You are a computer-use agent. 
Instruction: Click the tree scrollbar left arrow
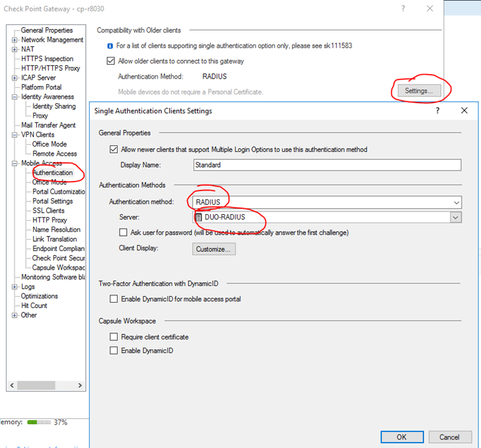[x=12, y=385]
